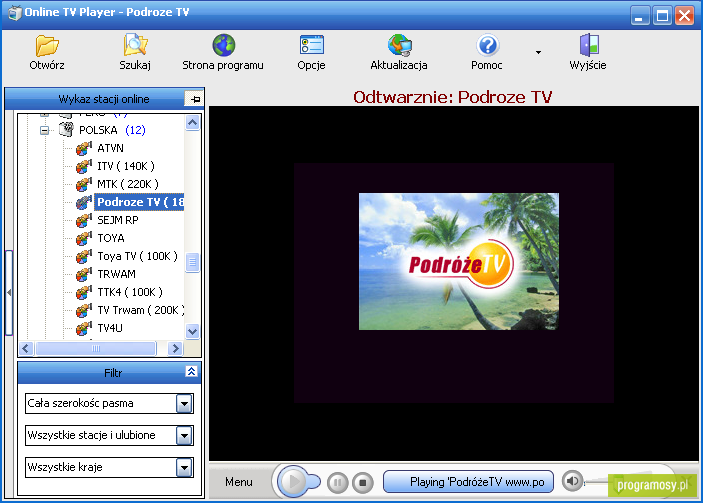Viewport: 703px width, 503px height.
Task: Collapse the Filtr panel
Action: pos(191,371)
